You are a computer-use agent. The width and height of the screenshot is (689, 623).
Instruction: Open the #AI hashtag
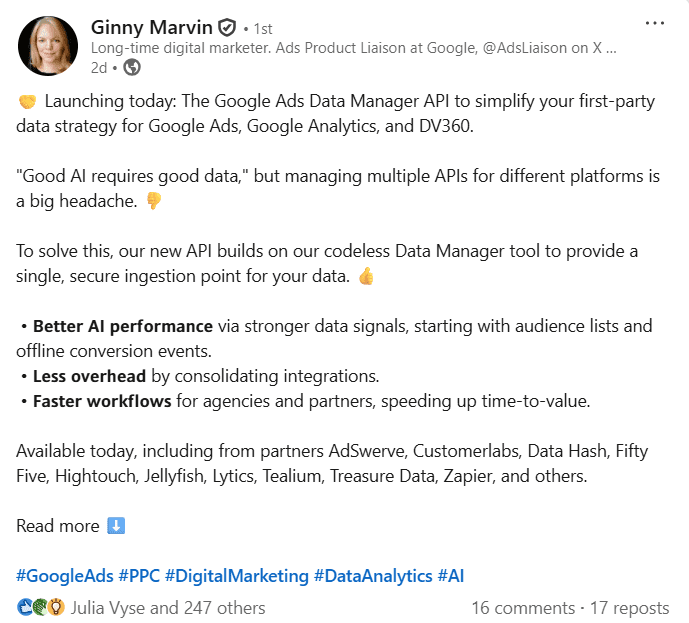pos(451,576)
